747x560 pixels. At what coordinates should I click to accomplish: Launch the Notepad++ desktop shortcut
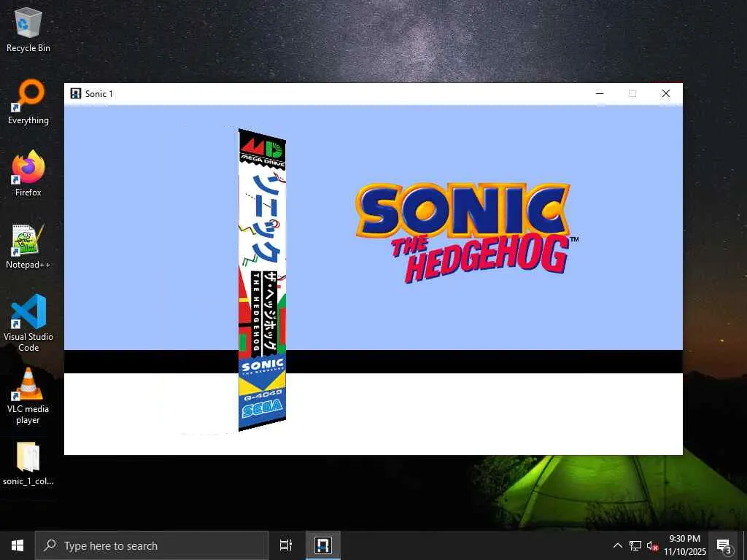28,246
